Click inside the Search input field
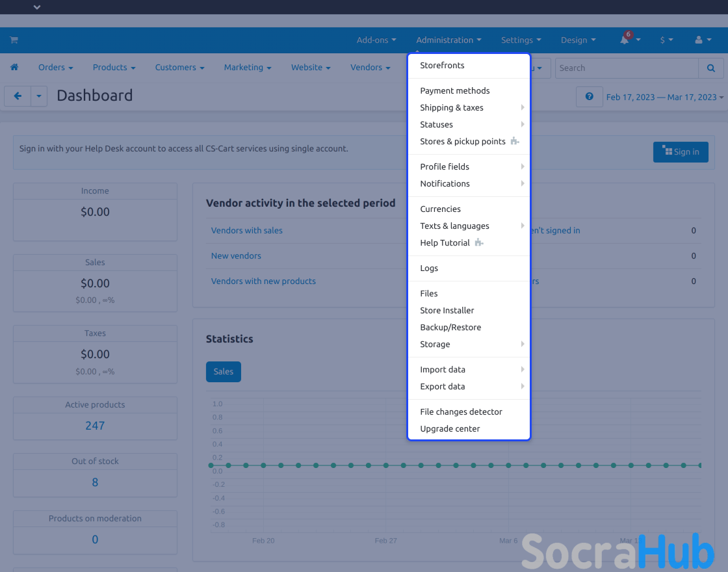Image resolution: width=728 pixels, height=572 pixels. 627,68
